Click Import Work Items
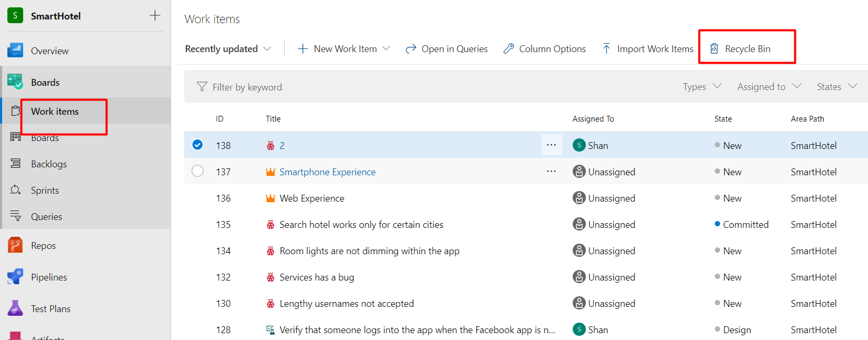Viewport: 868px width, 340px height. (x=647, y=49)
